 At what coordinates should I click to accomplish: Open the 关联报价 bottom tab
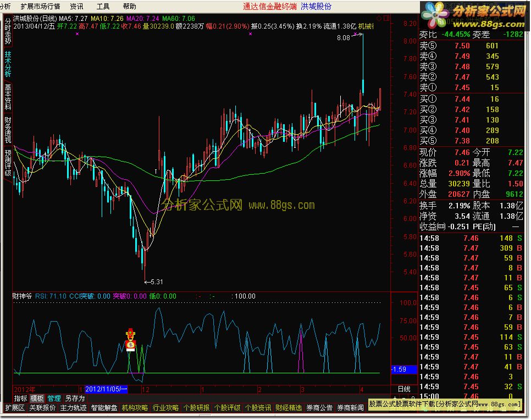(42, 408)
